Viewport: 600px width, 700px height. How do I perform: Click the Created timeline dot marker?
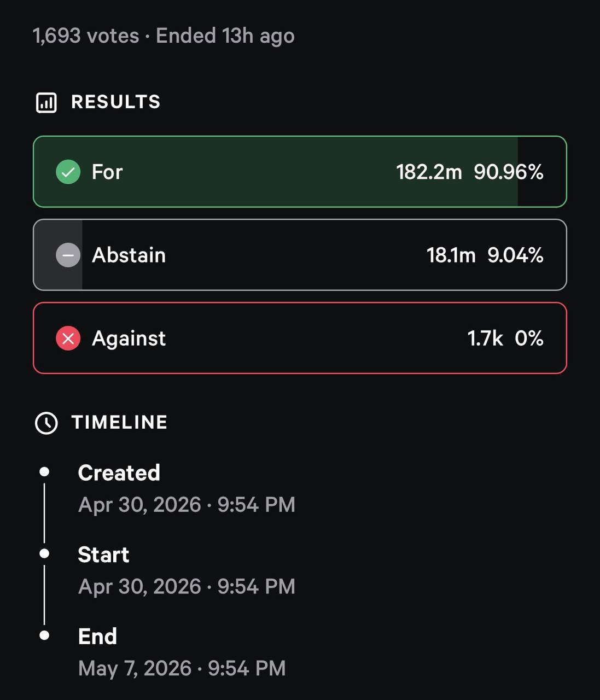[x=45, y=471]
